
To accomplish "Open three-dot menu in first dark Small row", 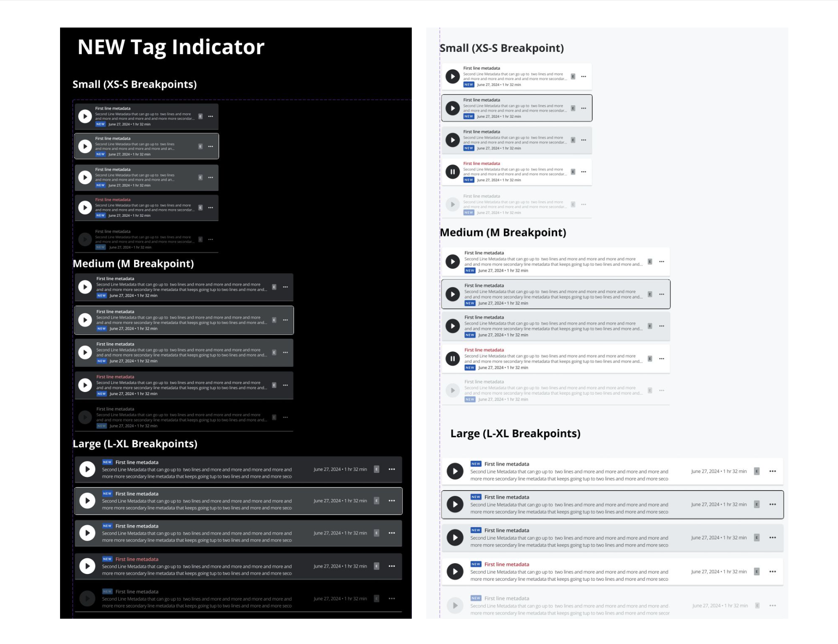I will coord(210,117).
